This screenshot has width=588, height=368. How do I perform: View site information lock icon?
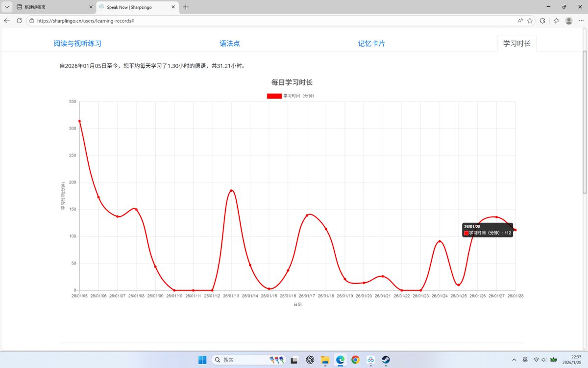pyautogui.click(x=31, y=21)
